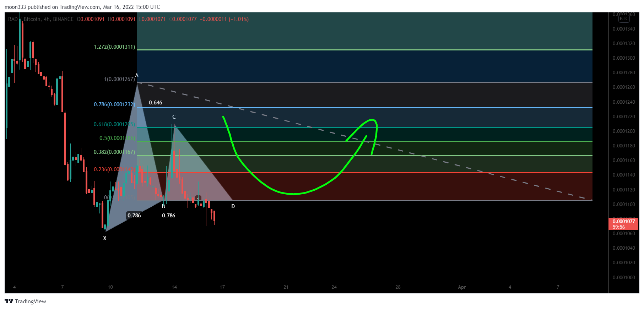644x309 pixels.
Task: Click the 28 date label on time axis
Action: (398, 287)
